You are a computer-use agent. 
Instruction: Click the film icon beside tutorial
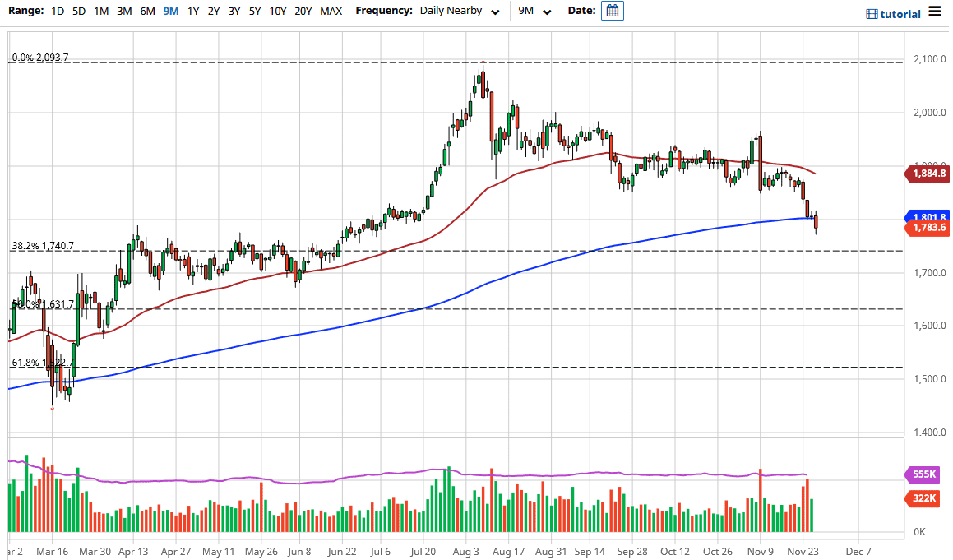tap(872, 14)
